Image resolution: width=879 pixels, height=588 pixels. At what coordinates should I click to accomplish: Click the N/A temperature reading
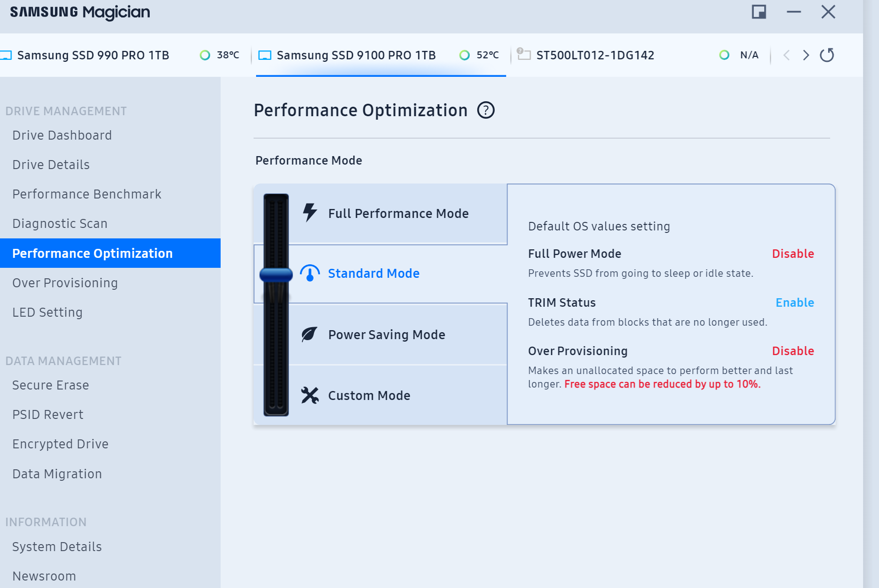point(749,55)
